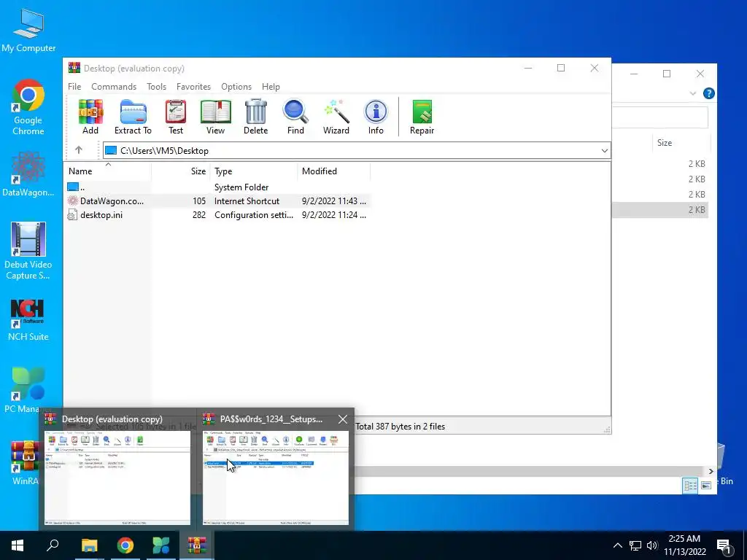The width and height of the screenshot is (747, 560).
Task: Open the Favorites menu
Action: pos(193,87)
